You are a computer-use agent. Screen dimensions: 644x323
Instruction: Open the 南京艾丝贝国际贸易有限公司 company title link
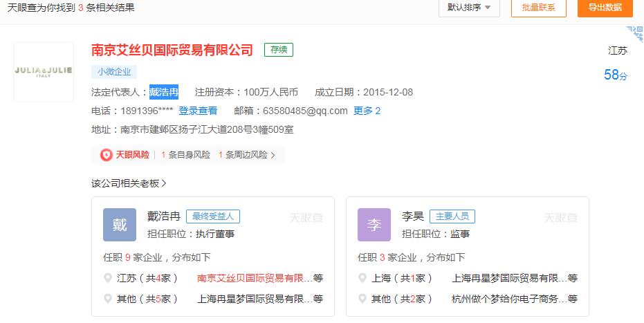(172, 50)
